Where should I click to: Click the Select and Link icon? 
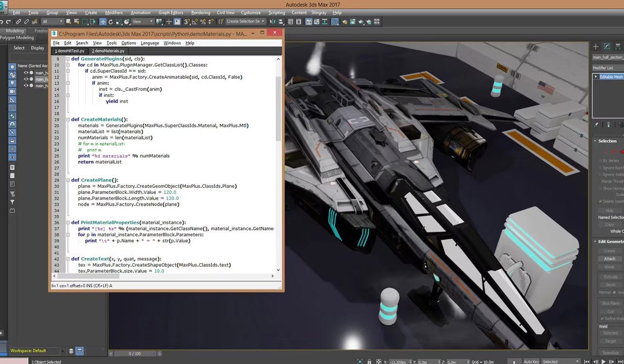[18, 21]
